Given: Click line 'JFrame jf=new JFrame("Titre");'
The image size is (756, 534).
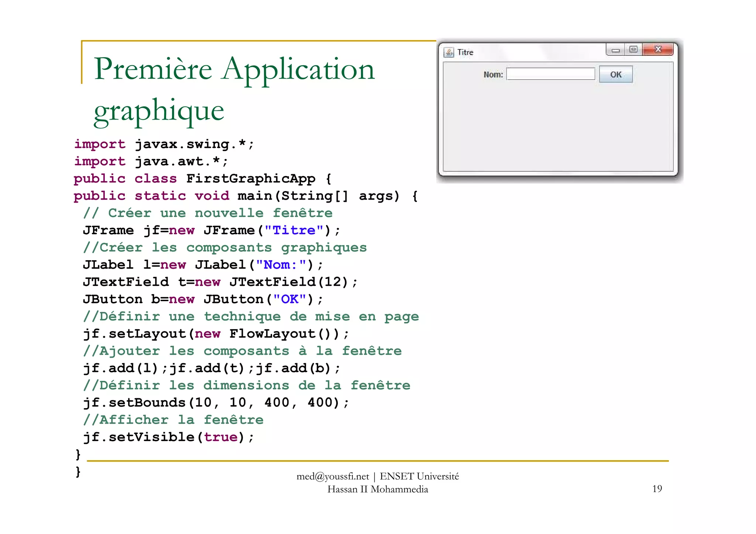Looking at the screenshot, I should pos(211,230).
